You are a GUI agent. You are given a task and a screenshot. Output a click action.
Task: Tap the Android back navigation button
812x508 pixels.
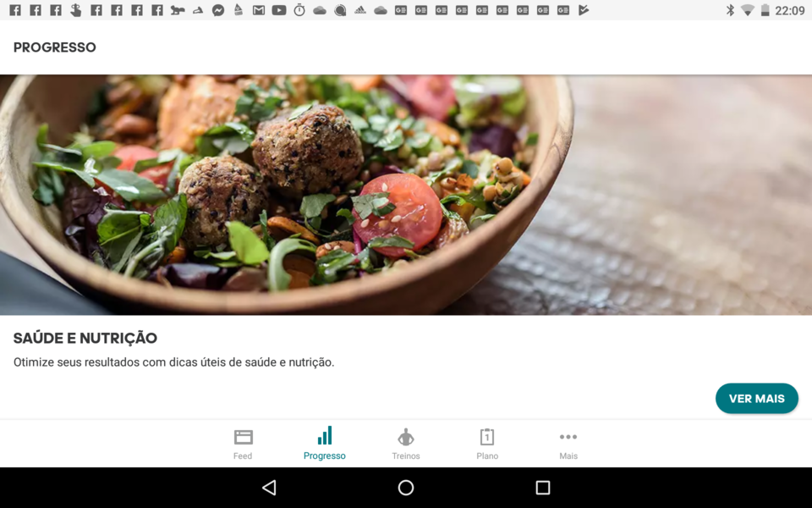[x=268, y=488]
